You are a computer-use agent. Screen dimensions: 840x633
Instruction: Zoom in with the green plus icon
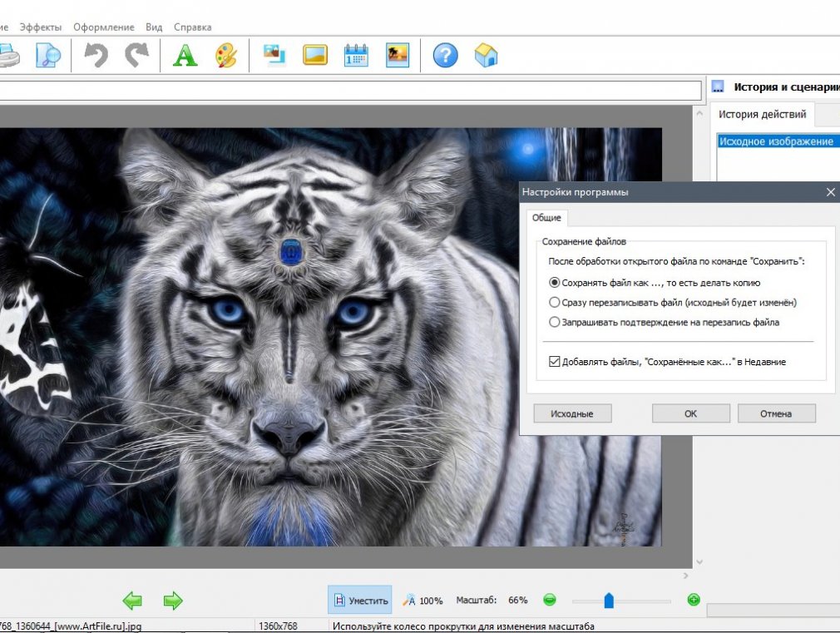pos(694,600)
